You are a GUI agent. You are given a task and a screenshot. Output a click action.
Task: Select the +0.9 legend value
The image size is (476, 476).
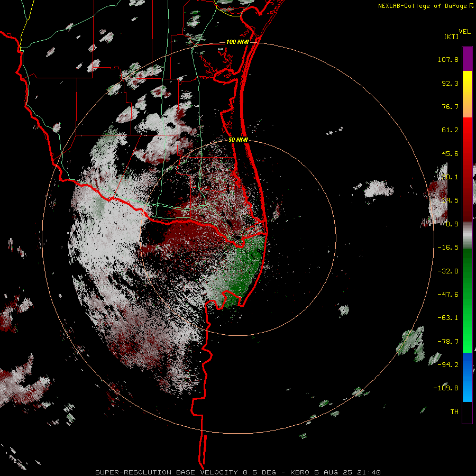450,224
